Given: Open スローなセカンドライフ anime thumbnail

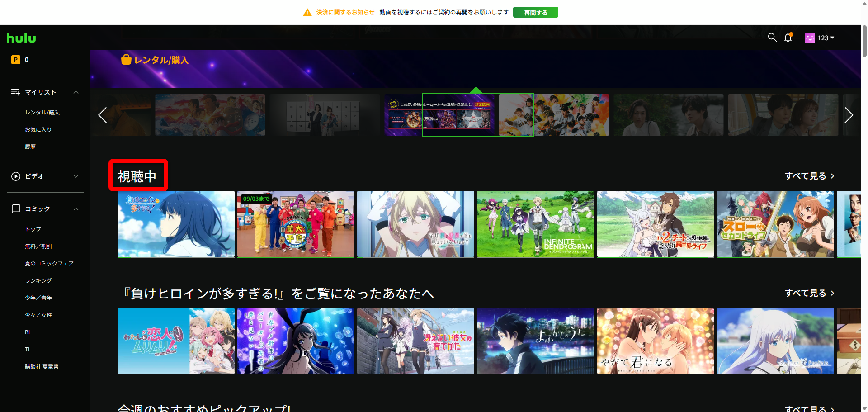Looking at the screenshot, I should 775,224.
